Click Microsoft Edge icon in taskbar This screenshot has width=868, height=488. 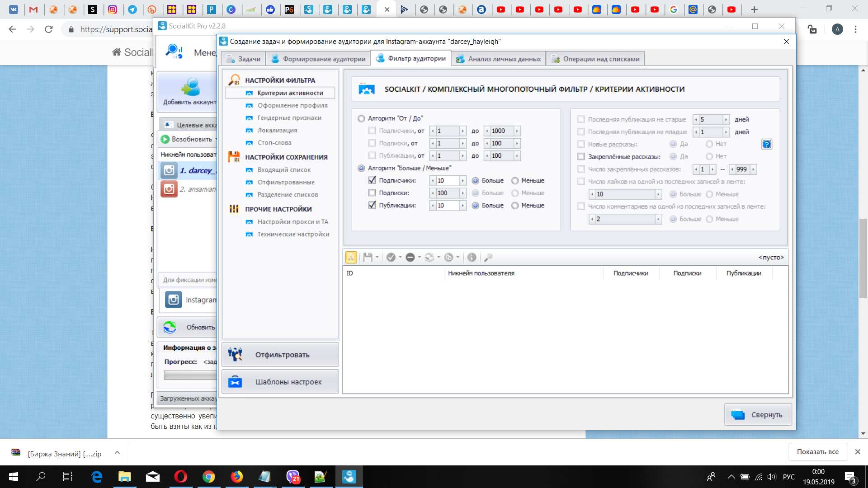[x=97, y=476]
